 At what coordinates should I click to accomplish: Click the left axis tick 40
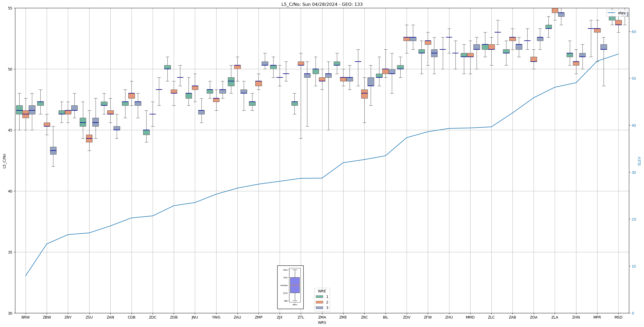click(10, 191)
